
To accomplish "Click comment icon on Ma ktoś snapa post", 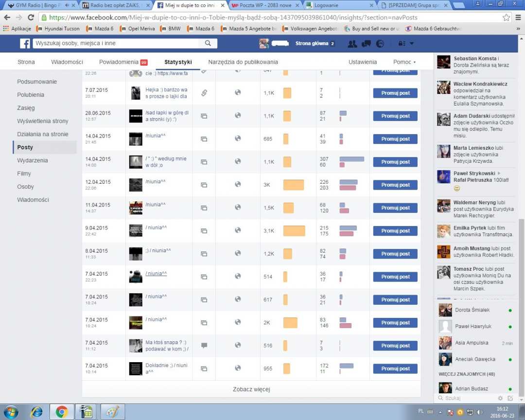I will pos(204,345).
